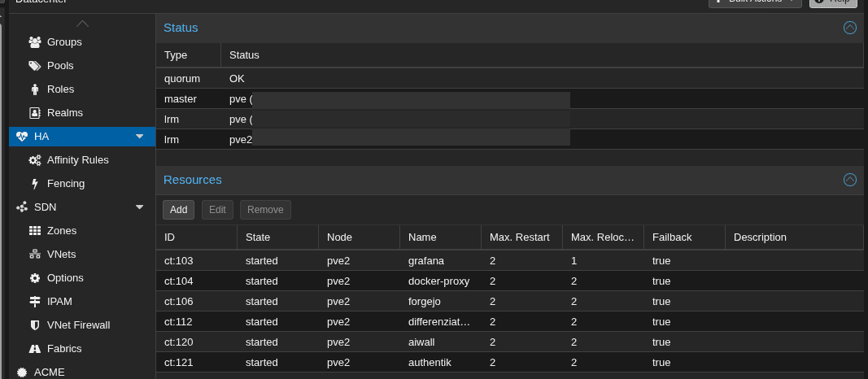Viewport: 868px width, 379px height.
Task: Select the Realms address-book icon
Action: 35,113
